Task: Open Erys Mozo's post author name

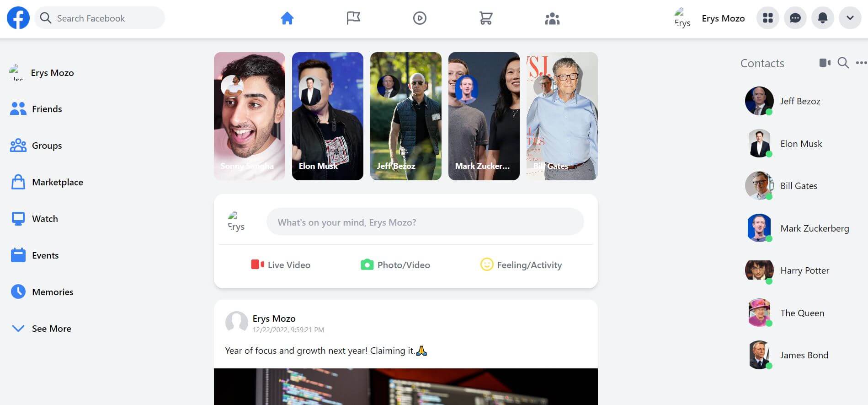Action: pos(274,319)
